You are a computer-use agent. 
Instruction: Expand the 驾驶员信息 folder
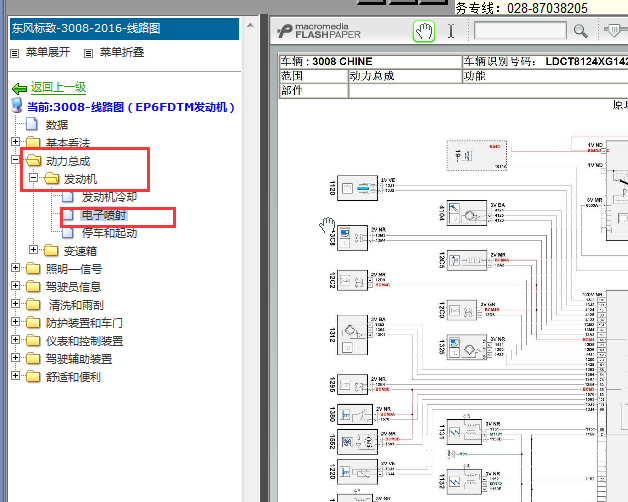[15, 285]
